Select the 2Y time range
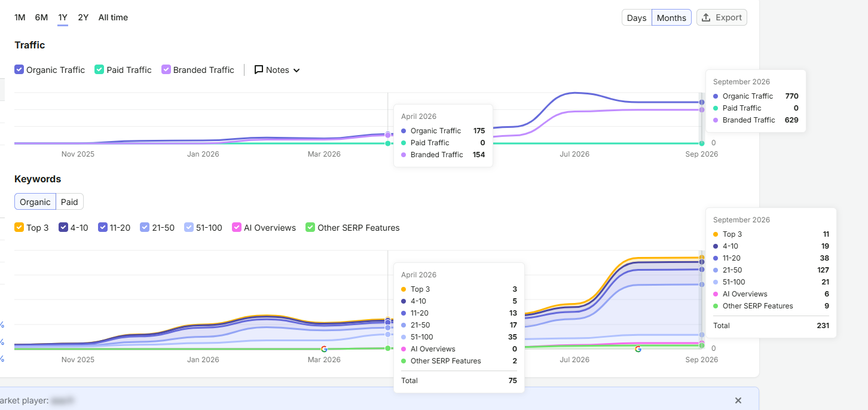868x410 pixels. pos(83,17)
